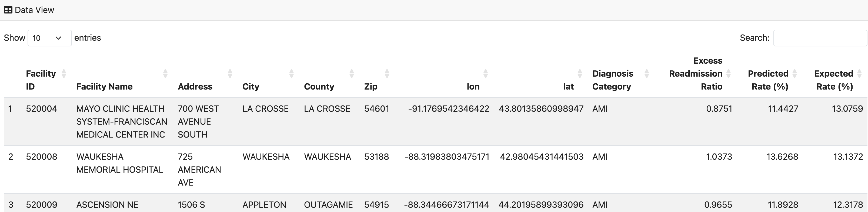
Task: Sort by Zip column sort icon
Action: 387,74
